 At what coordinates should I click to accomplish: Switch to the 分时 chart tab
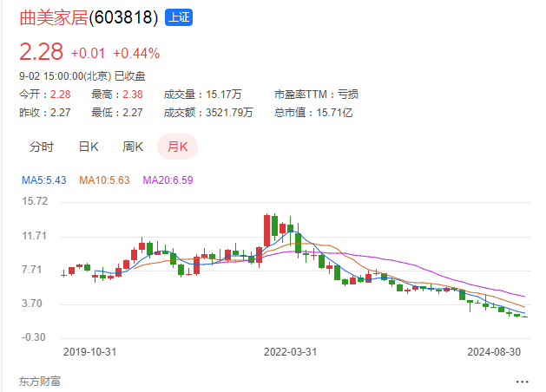click(x=42, y=147)
